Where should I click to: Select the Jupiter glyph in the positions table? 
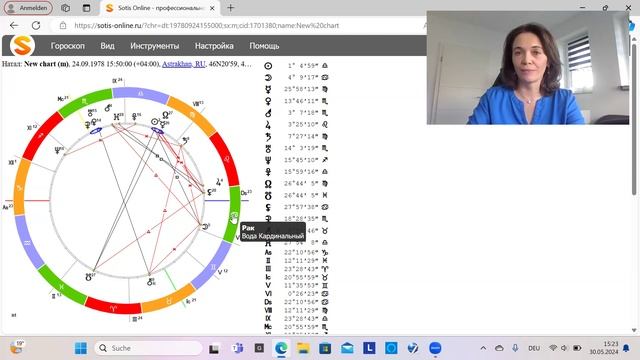(268, 124)
